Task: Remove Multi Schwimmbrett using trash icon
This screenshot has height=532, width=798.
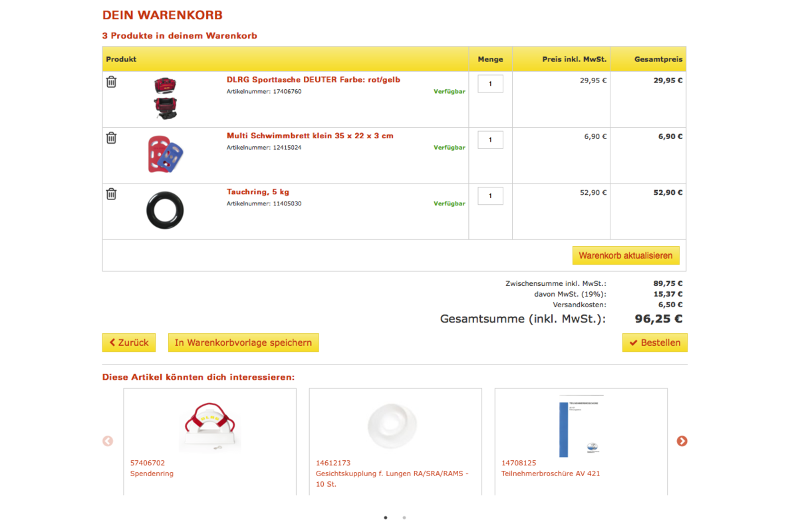Action: pyautogui.click(x=111, y=138)
